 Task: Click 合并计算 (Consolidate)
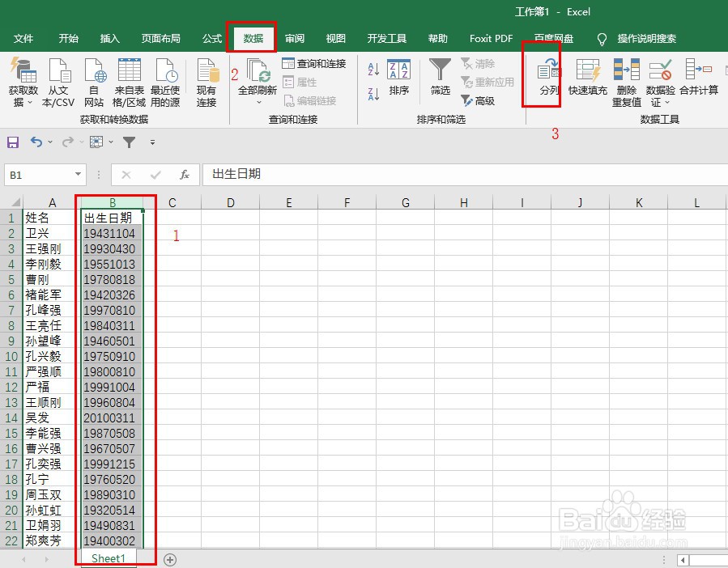699,77
